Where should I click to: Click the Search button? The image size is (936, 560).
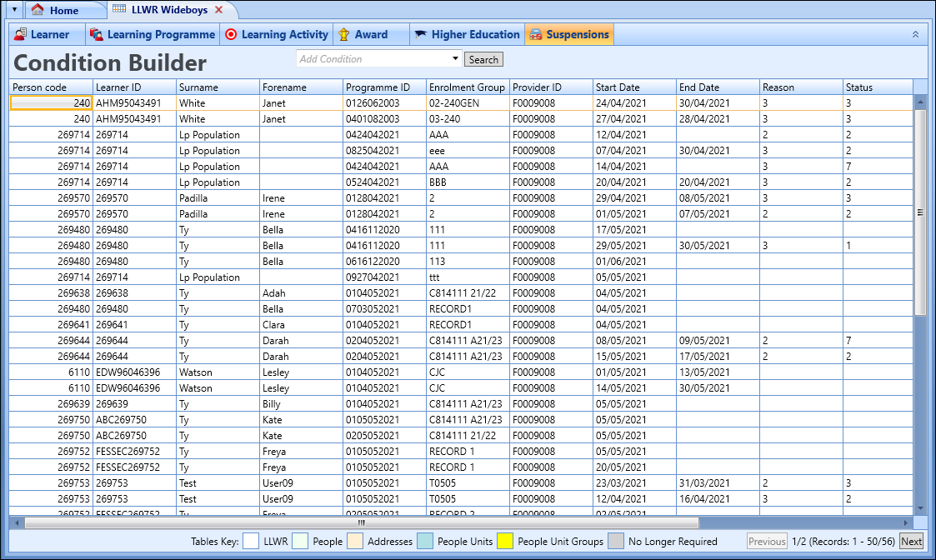pos(483,59)
